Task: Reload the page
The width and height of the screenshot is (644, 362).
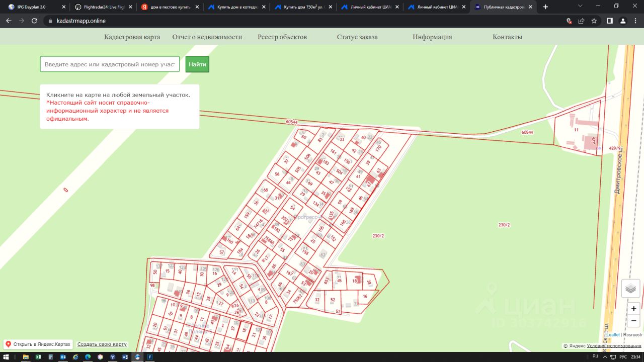Action: (x=34, y=21)
